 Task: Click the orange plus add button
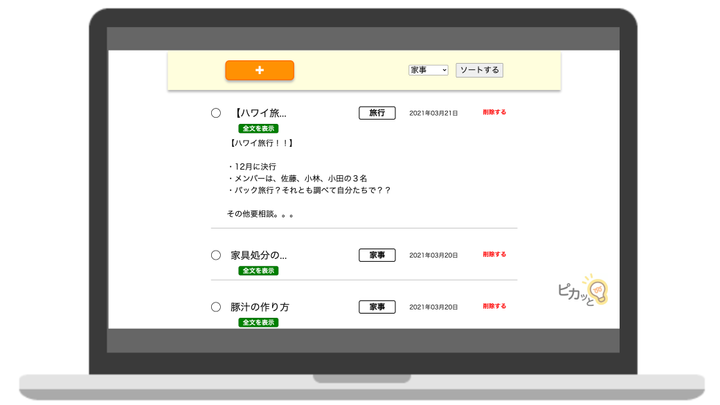click(x=259, y=70)
